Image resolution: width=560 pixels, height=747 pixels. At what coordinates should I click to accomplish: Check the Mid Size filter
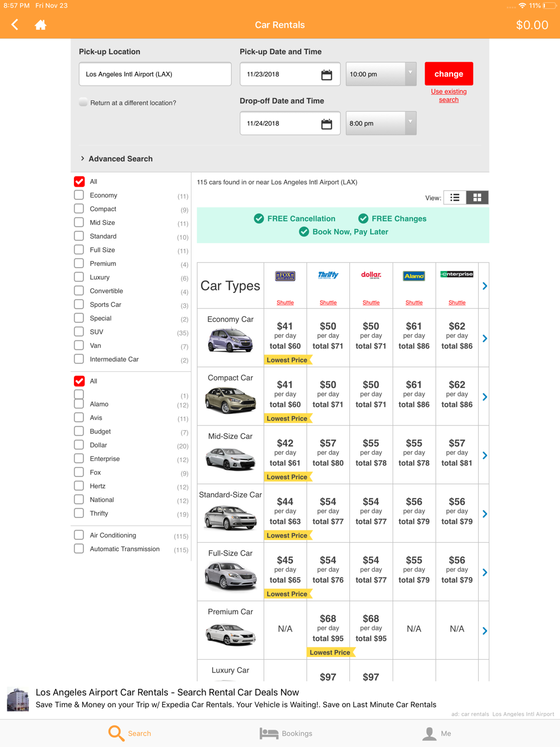coord(79,222)
